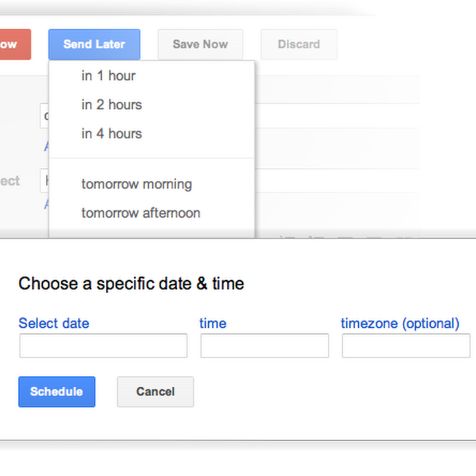Open the Send Later dropdown button
Image resolution: width=476 pixels, height=476 pixels.
pos(94,45)
